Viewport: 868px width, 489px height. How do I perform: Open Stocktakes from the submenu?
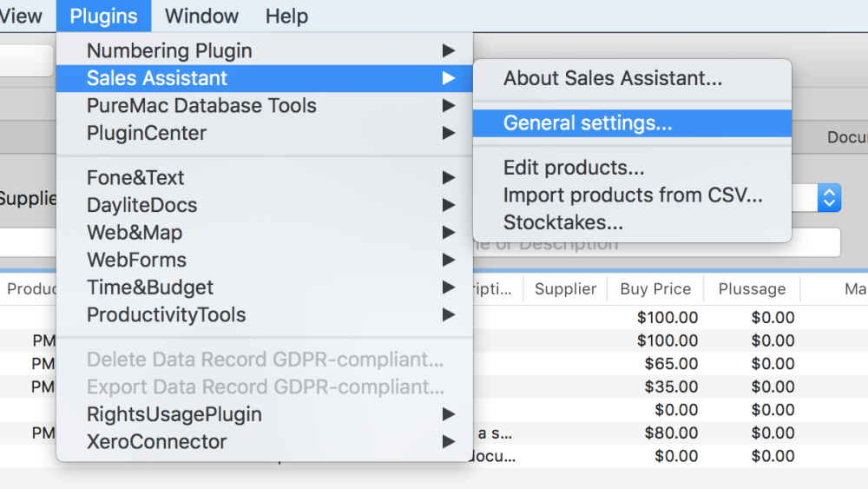point(562,222)
